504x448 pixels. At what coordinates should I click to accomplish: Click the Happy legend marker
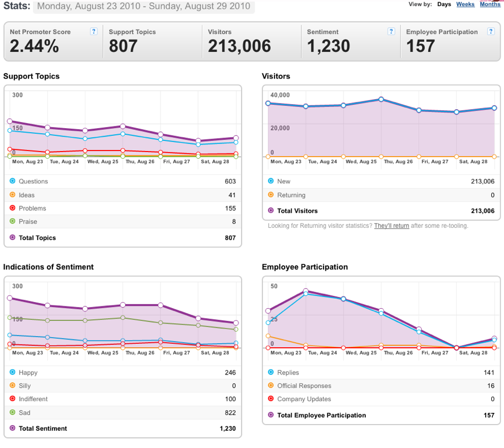click(x=13, y=372)
